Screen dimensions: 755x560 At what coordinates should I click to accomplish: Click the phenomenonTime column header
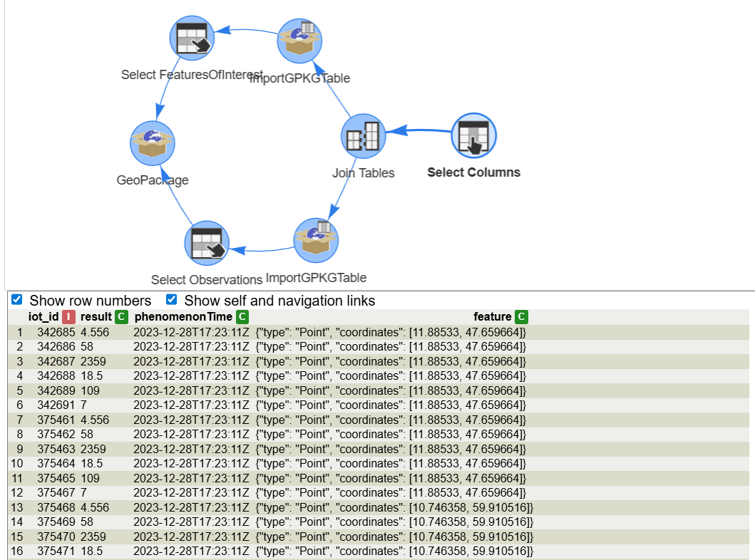[183, 316]
